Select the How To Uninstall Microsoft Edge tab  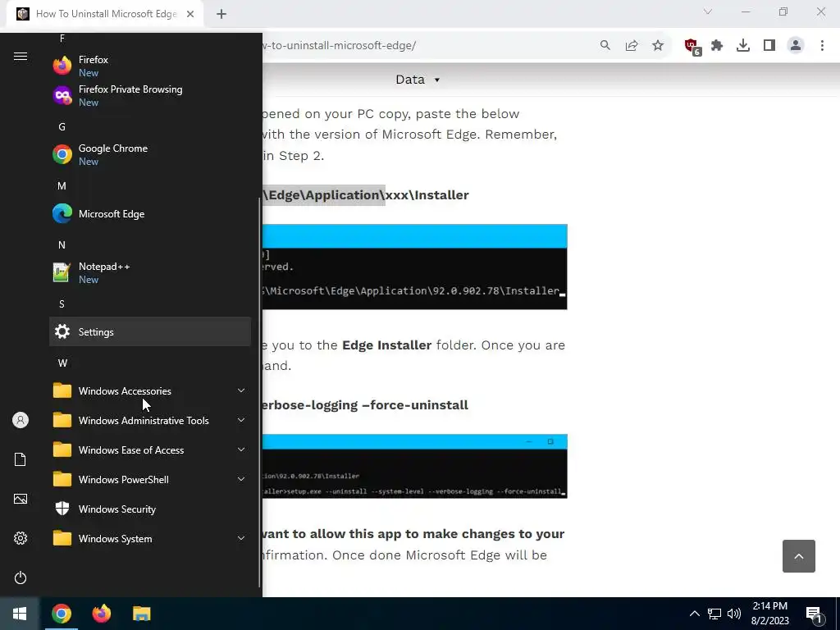[104, 14]
